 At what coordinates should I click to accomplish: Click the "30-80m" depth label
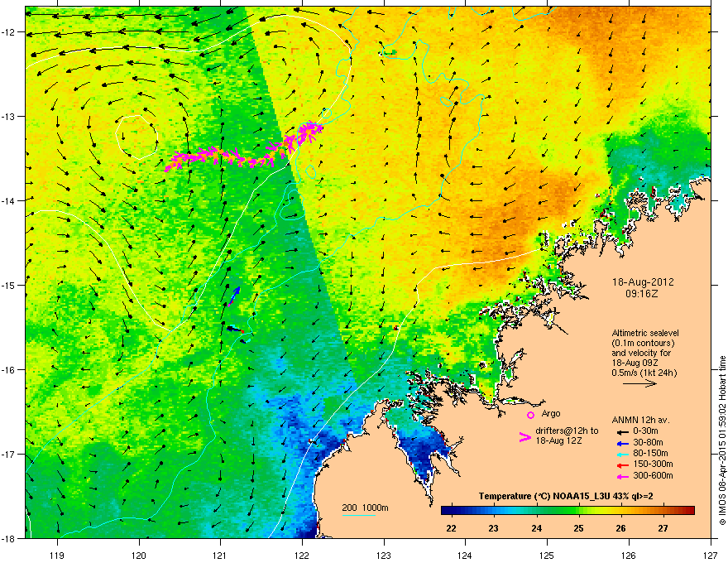click(x=648, y=443)
